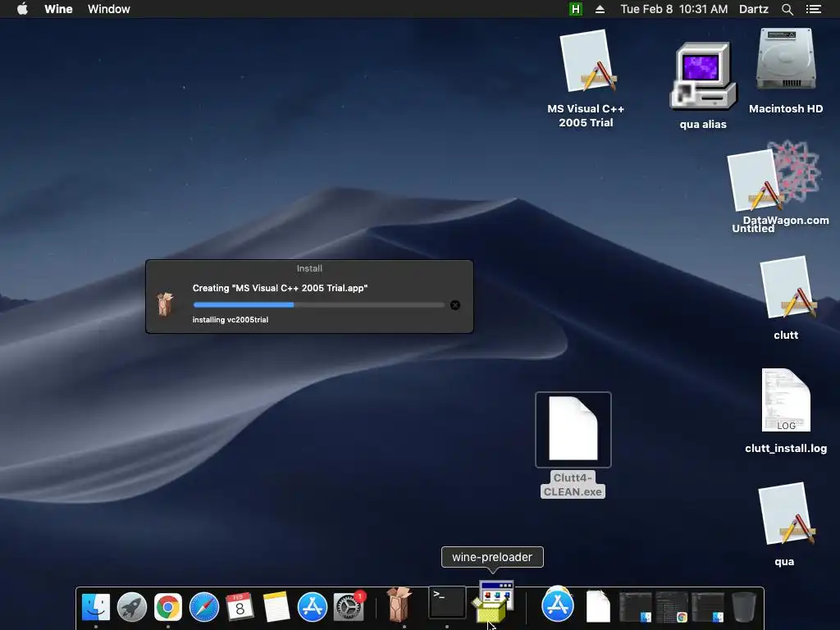Screen dimensions: 840x630
Task: Open the Window menu
Action: tap(109, 9)
